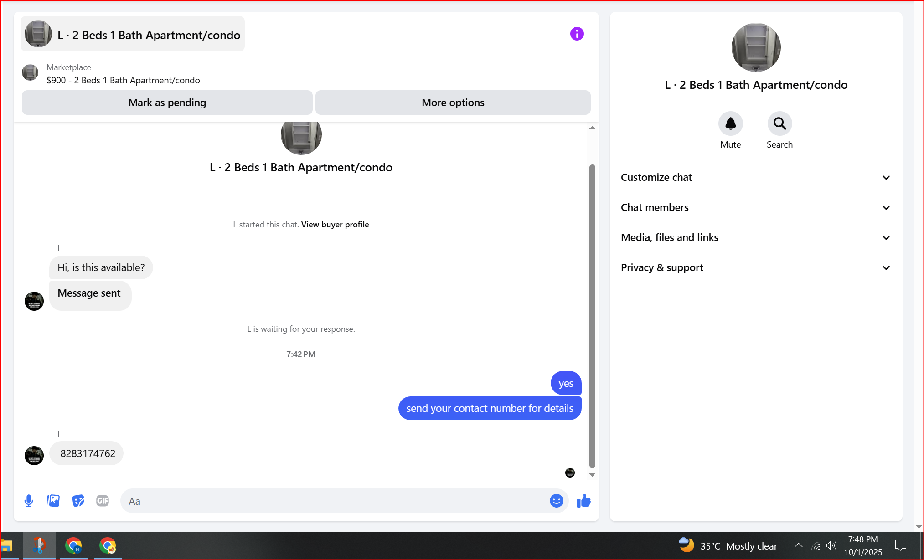Open the Snipping tool taskbar app
The width and height of the screenshot is (924, 560).
[39, 545]
